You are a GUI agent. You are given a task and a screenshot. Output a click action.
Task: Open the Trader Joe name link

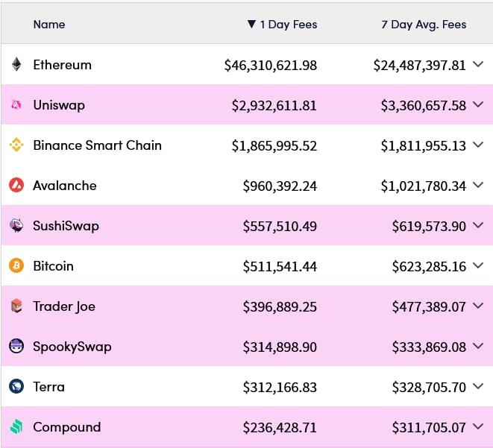point(64,306)
